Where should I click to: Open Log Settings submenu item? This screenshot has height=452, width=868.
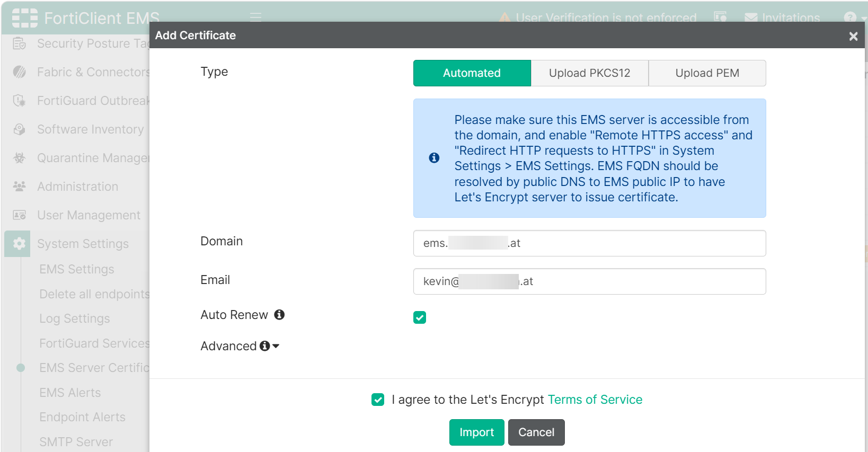pos(75,318)
